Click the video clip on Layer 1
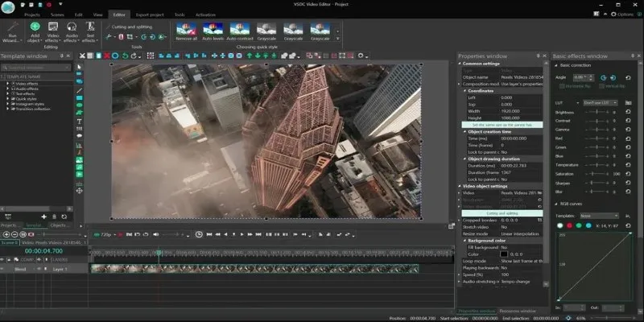This screenshot has height=322, width=644. click(254, 269)
